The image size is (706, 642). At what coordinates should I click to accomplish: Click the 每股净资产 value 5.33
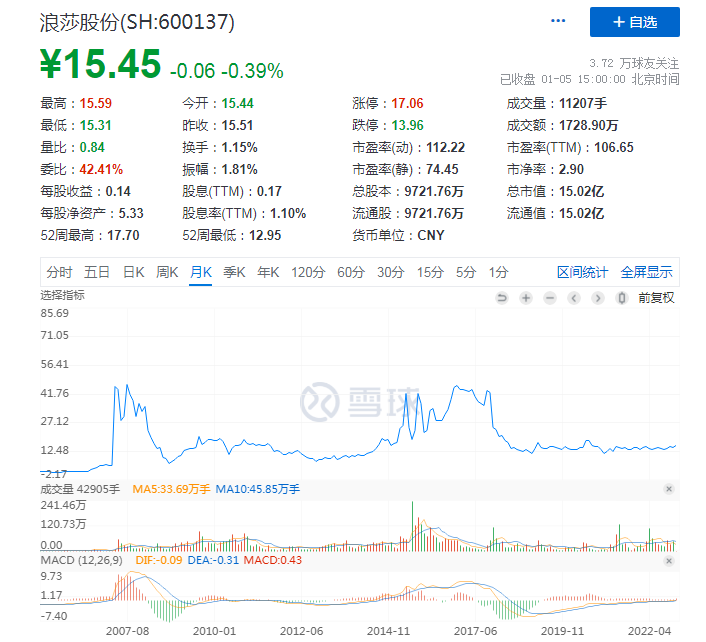point(131,213)
